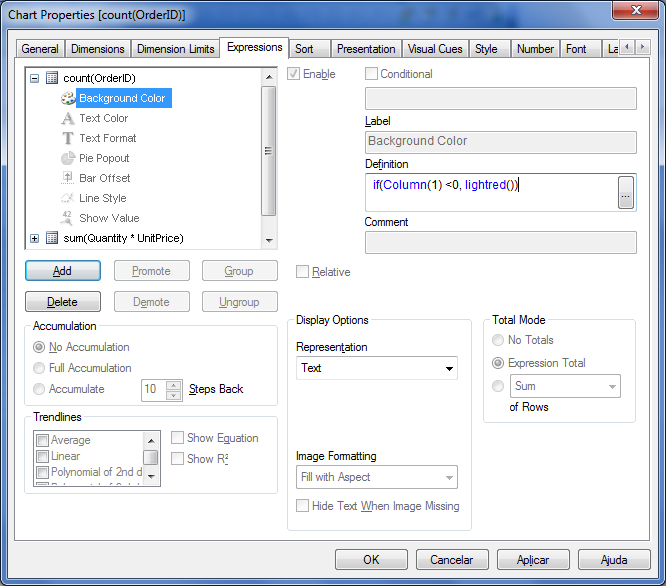Select the Sum of Rows radio button
Image resolution: width=666 pixels, height=586 pixels.
[498, 386]
